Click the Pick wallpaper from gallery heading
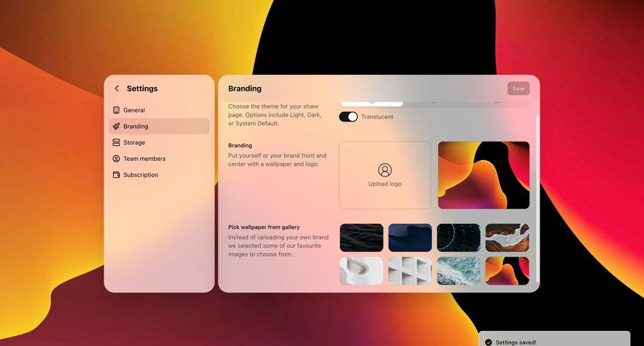This screenshot has height=346, width=644. [x=263, y=227]
